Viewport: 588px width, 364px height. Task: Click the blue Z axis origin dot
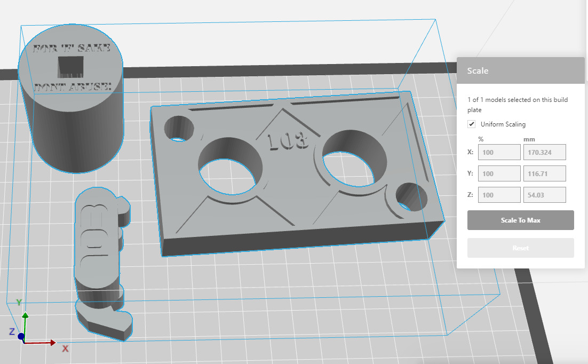tap(21, 337)
